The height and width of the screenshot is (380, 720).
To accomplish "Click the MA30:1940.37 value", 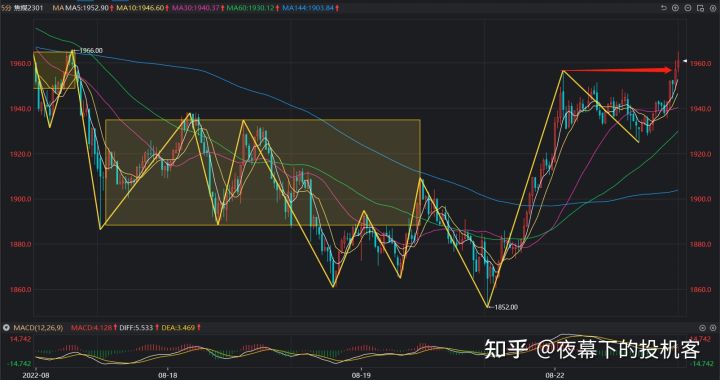I will coord(196,8).
